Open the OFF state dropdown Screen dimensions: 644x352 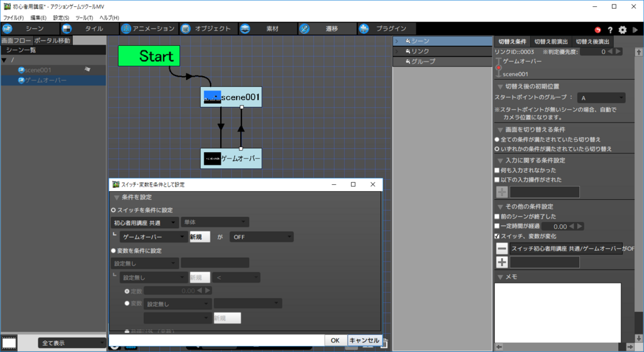261,237
